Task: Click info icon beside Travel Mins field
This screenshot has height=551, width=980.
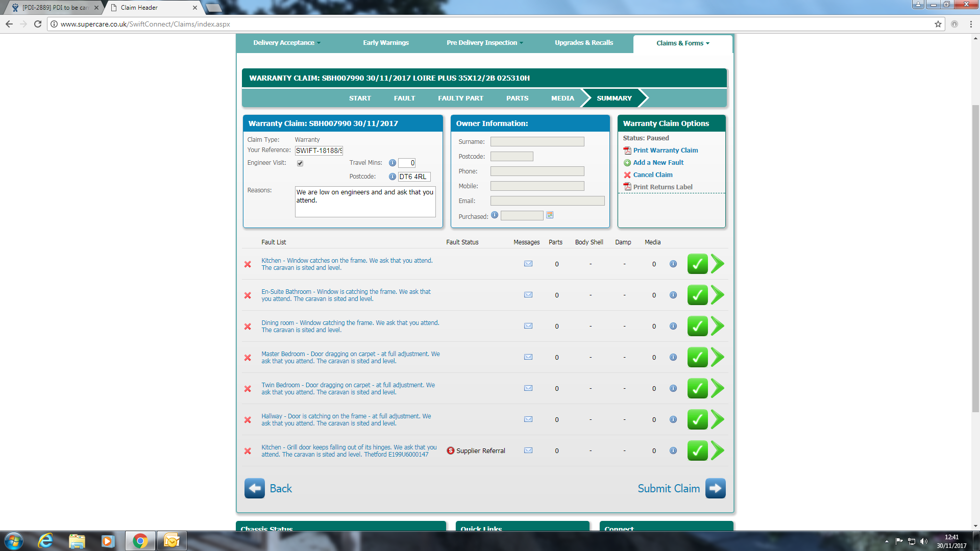Action: [392, 163]
